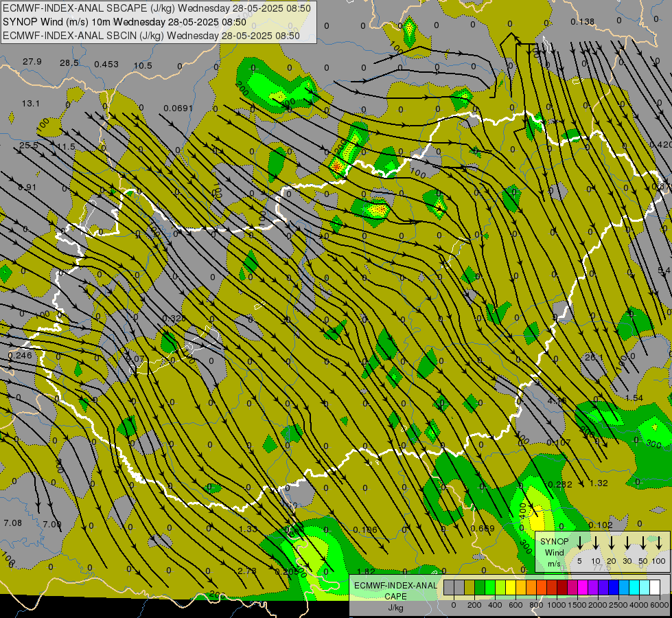Click the wind arrow above 30 m/s

[x=627, y=542]
